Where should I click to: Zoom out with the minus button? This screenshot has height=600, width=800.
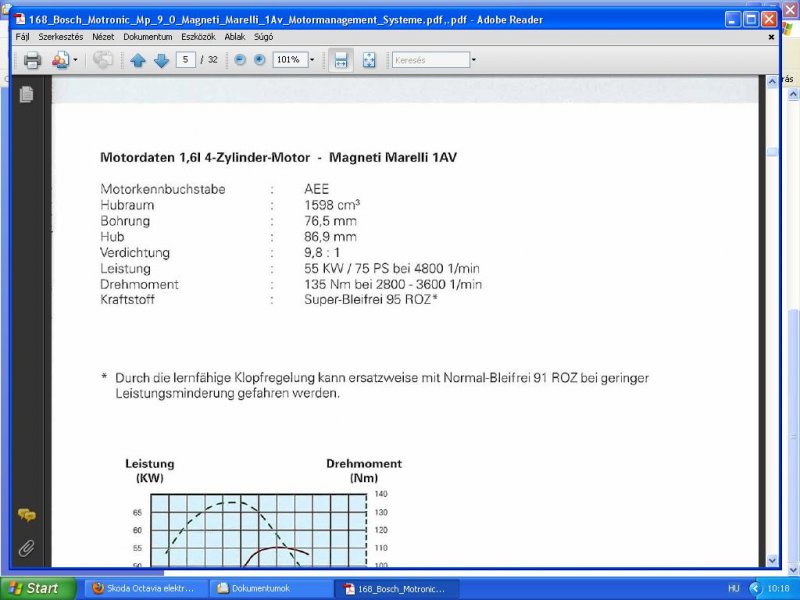[240, 60]
